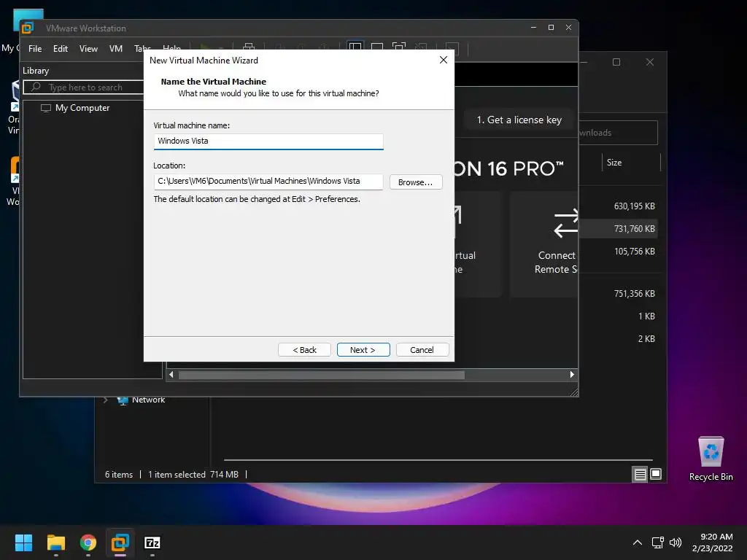Click the Recycle Bin desktop icon
Viewport: 747px width, 560px height.
711,459
